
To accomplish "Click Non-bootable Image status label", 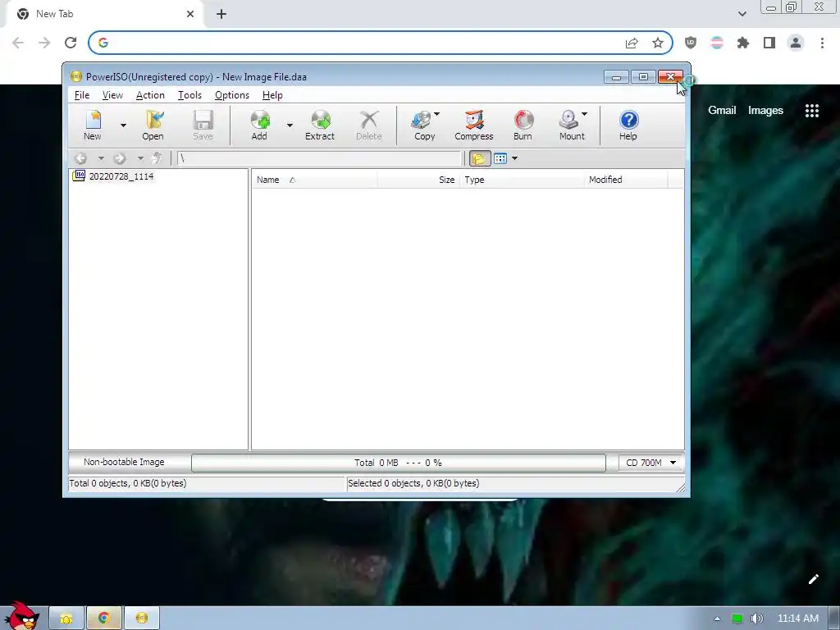I will pyautogui.click(x=125, y=463).
